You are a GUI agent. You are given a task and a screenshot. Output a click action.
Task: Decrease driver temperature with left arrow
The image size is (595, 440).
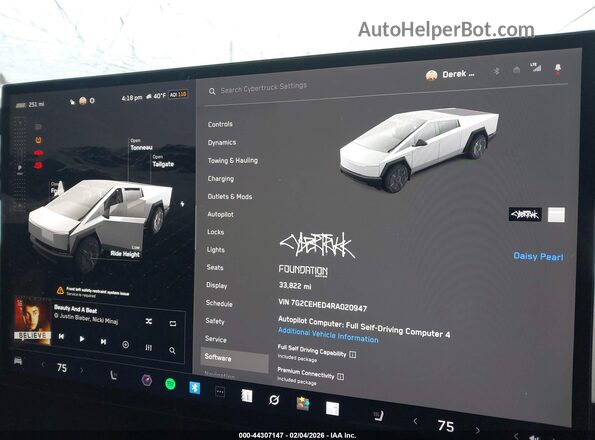43,365
